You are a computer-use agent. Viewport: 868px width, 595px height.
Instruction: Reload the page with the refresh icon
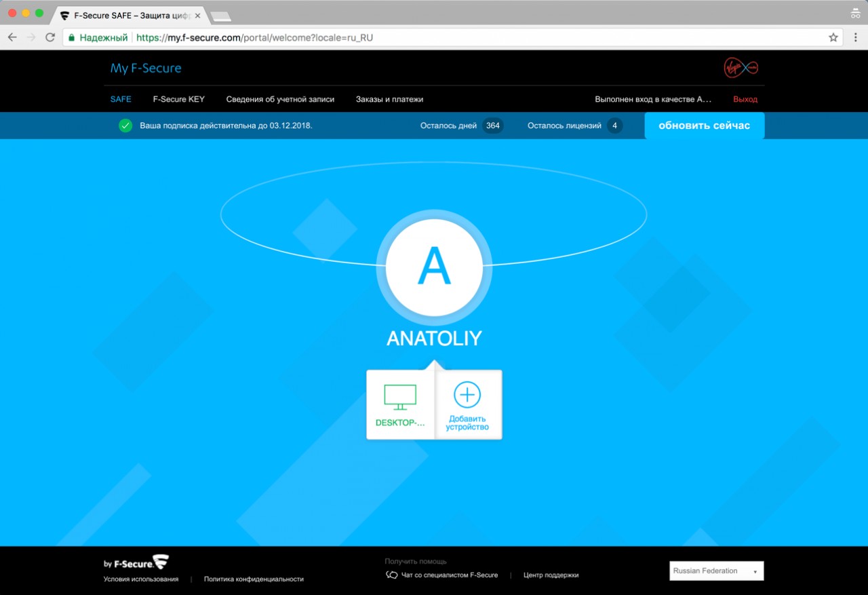(x=50, y=37)
